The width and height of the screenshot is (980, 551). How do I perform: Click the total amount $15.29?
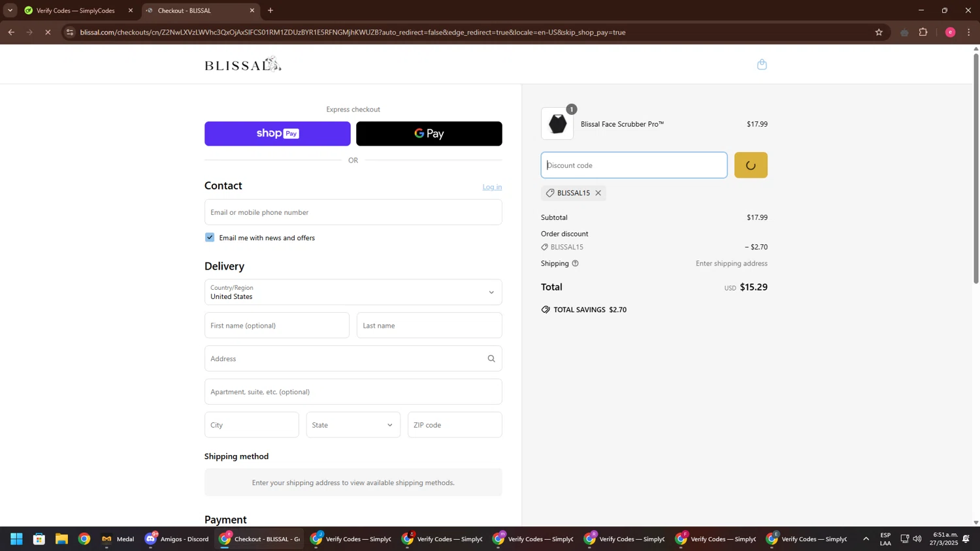753,287
